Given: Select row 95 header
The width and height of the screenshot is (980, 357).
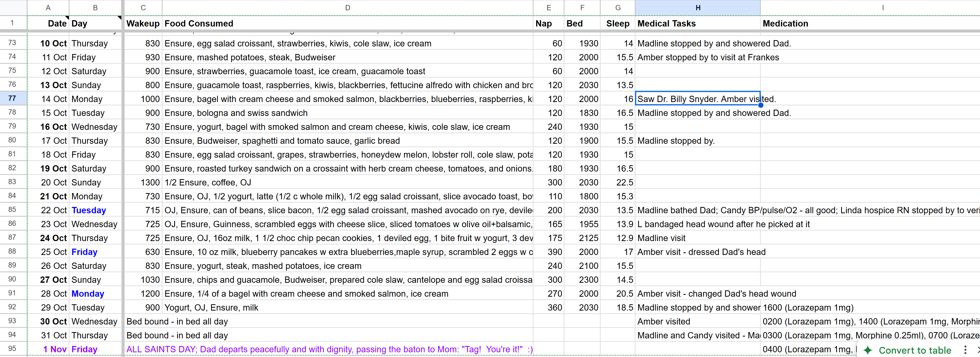Looking at the screenshot, I should [x=12, y=349].
